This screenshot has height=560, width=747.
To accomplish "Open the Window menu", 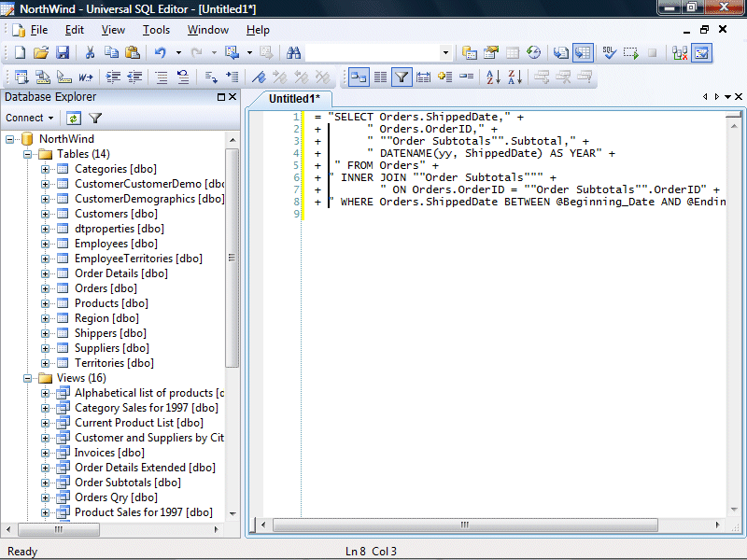I will click(207, 30).
